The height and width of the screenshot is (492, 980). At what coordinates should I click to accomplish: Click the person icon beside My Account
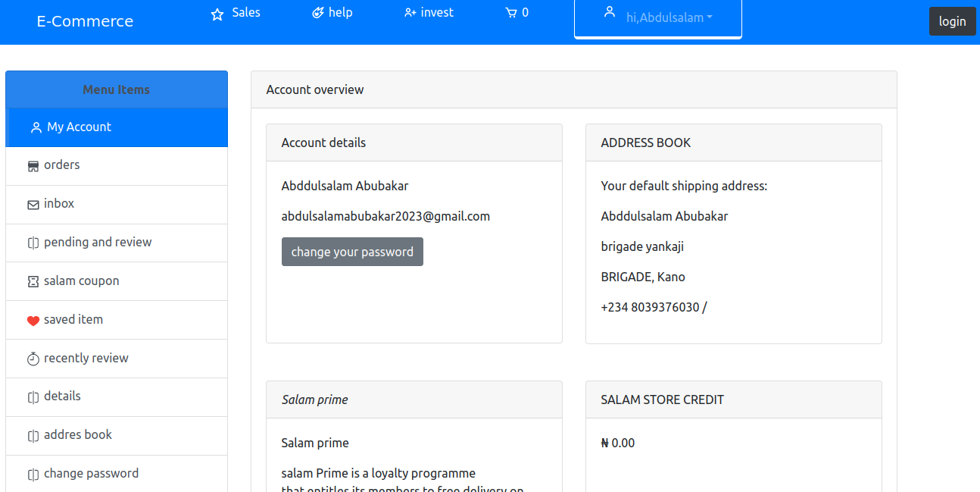click(36, 127)
